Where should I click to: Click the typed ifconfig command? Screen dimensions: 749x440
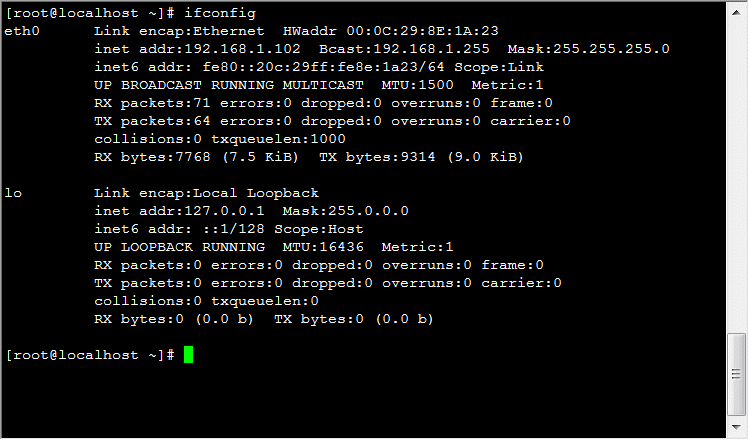click(219, 13)
